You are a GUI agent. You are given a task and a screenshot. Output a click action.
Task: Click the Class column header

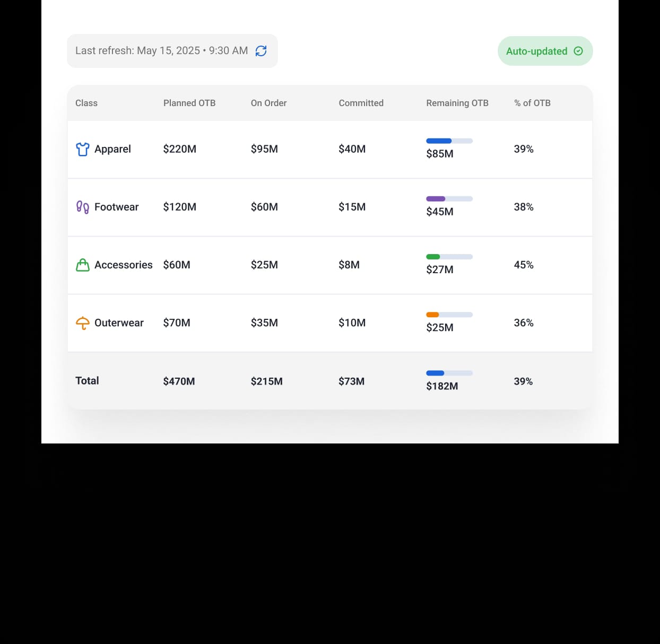tap(86, 103)
